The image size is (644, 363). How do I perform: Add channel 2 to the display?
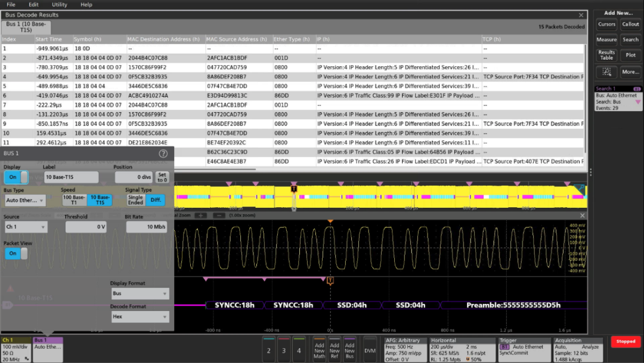click(x=269, y=350)
